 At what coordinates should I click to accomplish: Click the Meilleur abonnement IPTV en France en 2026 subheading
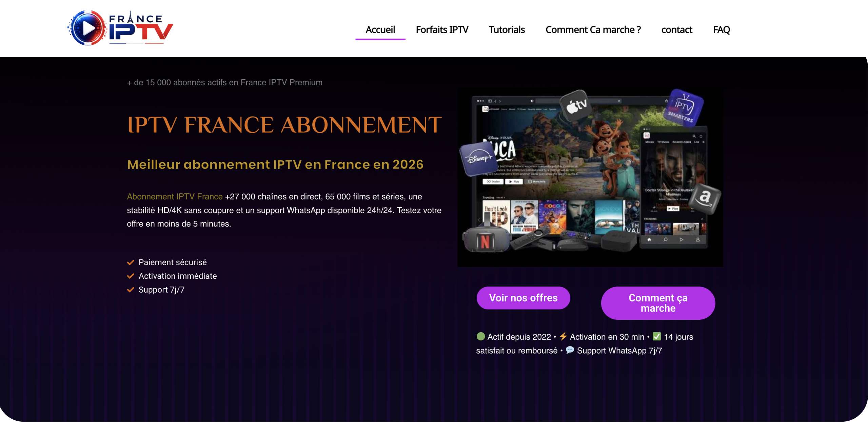coord(275,164)
